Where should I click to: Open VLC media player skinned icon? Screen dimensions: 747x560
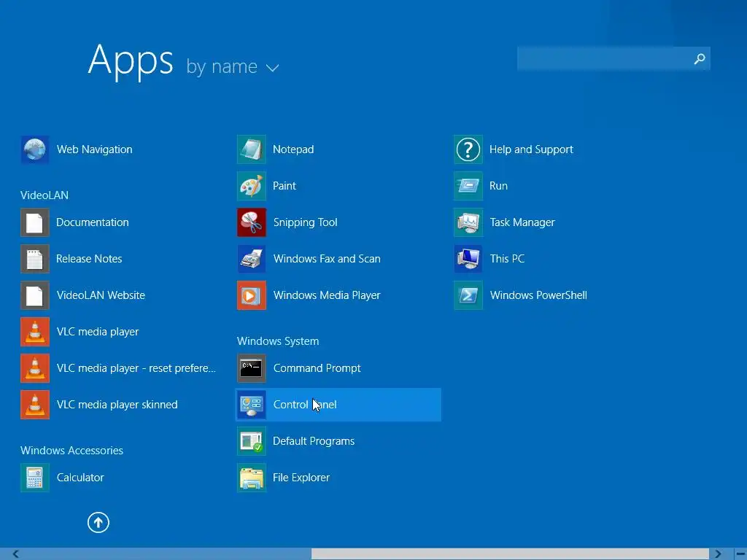click(35, 405)
